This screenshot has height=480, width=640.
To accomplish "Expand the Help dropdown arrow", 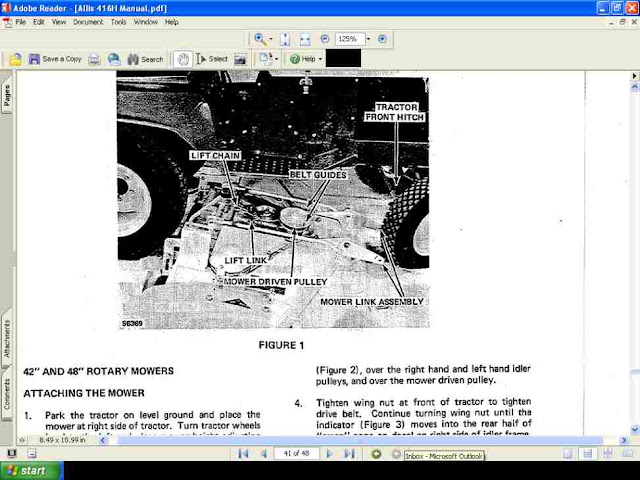I will click(320, 59).
